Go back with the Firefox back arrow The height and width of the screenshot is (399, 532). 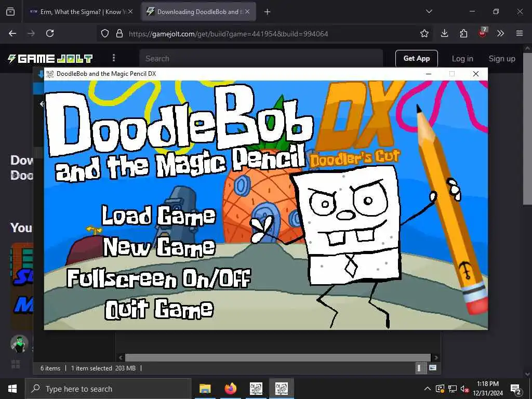coord(12,33)
